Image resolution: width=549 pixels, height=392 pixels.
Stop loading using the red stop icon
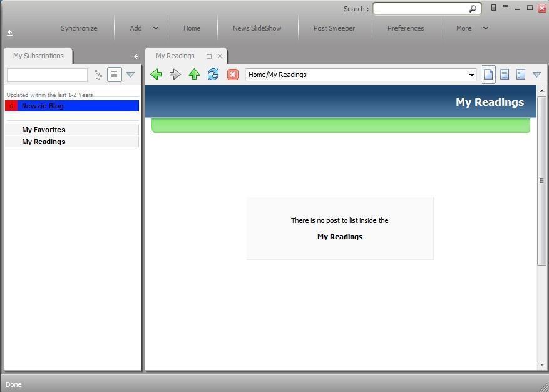click(x=232, y=74)
